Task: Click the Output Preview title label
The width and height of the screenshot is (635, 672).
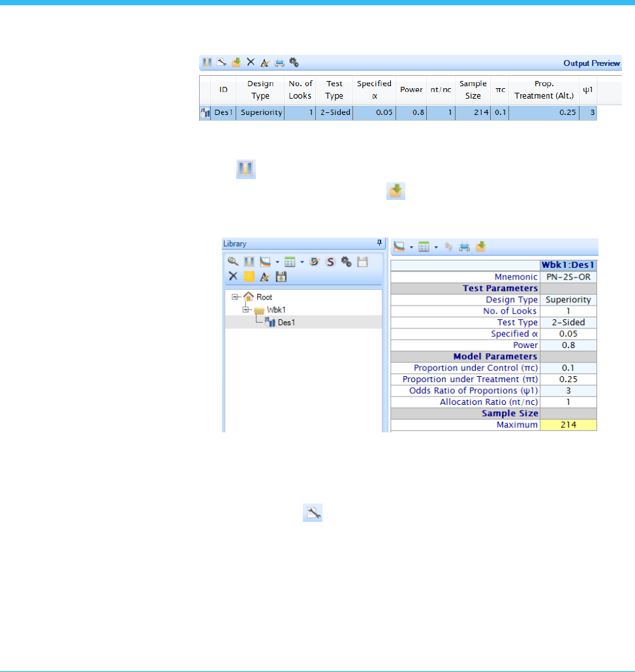Action: tap(591, 63)
